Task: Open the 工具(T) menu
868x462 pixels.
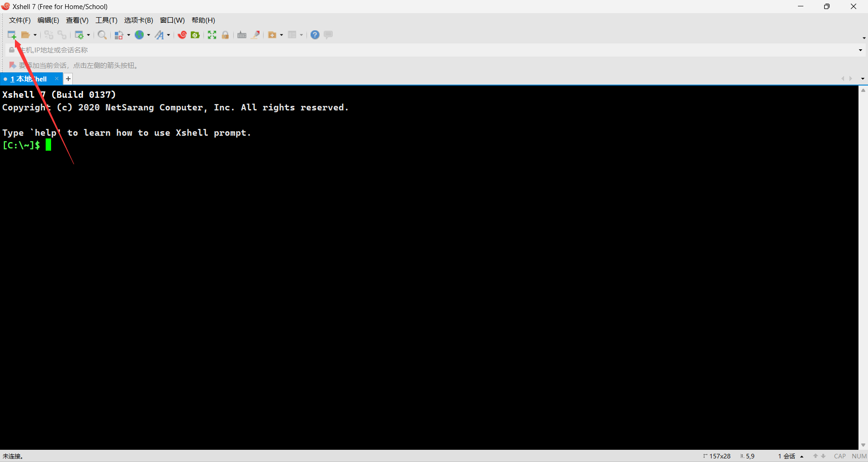Action: pos(106,20)
